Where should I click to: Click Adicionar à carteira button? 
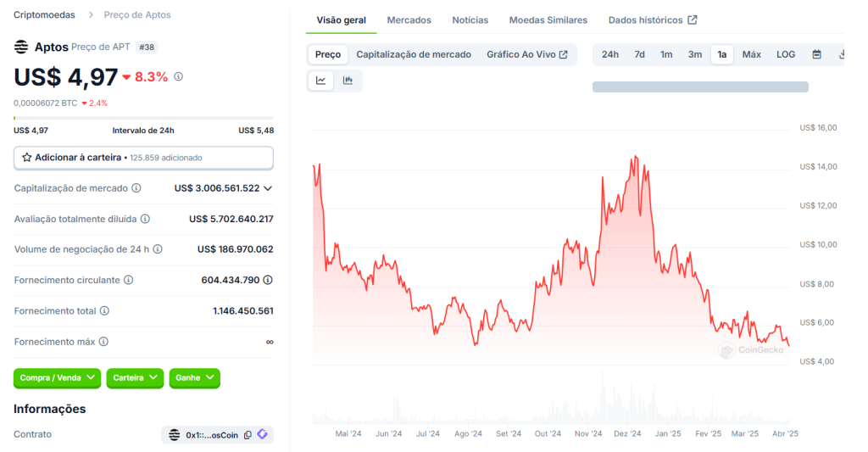pyautogui.click(x=143, y=158)
